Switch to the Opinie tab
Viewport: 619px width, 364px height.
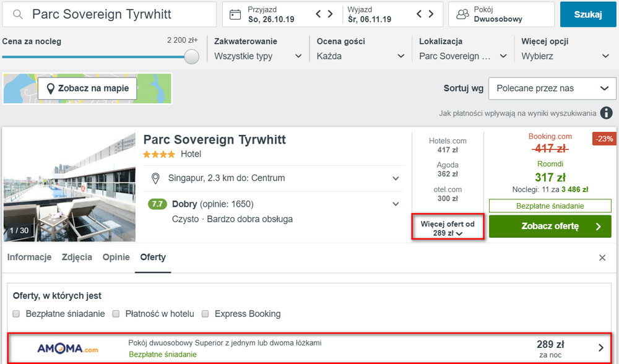pos(116,258)
